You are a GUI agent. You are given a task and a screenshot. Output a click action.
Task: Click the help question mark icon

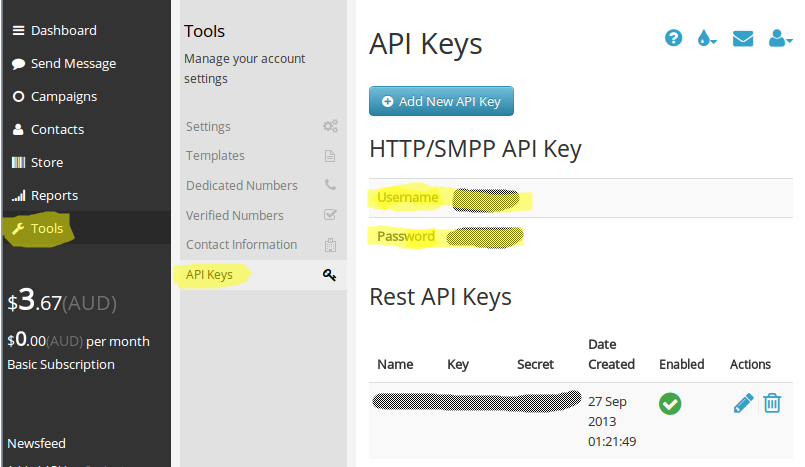pyautogui.click(x=674, y=38)
